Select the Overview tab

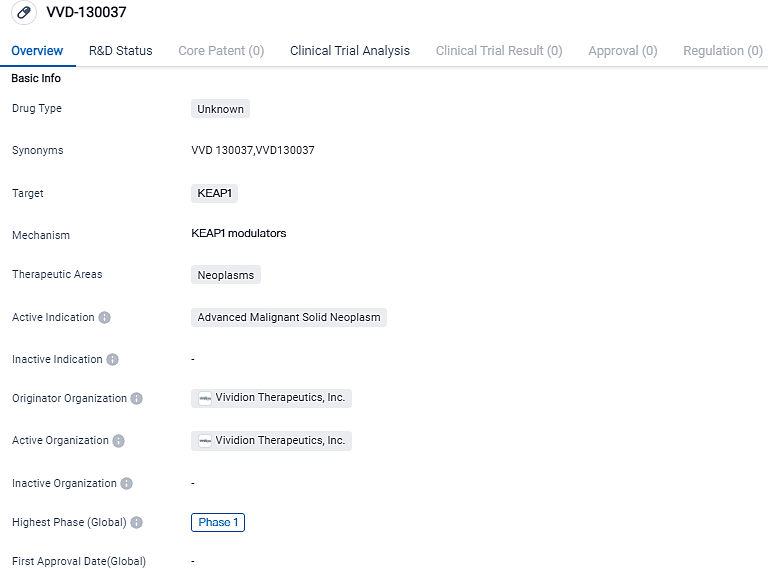click(x=37, y=51)
